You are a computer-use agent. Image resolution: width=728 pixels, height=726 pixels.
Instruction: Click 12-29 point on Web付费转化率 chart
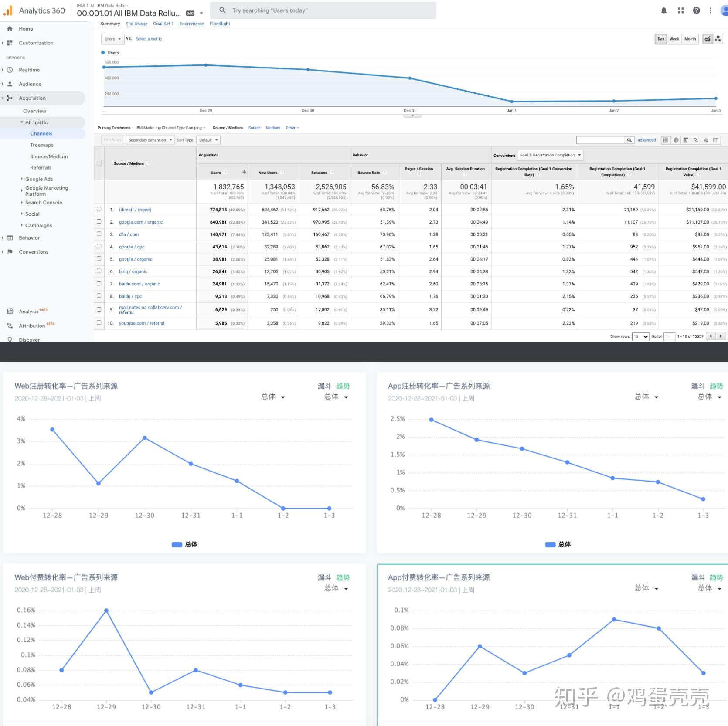(106, 611)
